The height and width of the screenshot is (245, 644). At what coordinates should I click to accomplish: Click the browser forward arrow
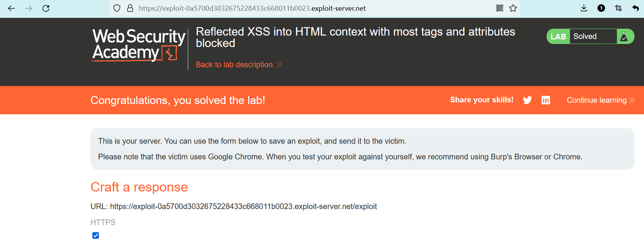(x=29, y=8)
